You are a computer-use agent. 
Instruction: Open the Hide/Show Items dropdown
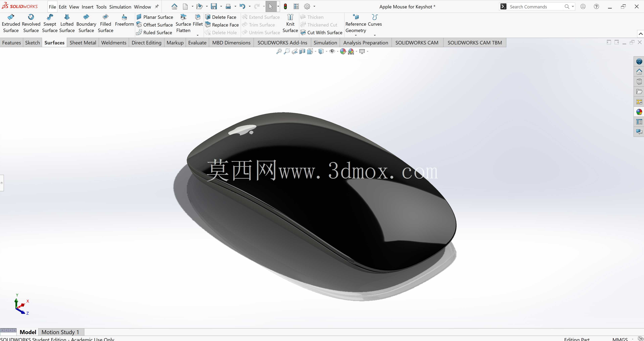point(338,51)
